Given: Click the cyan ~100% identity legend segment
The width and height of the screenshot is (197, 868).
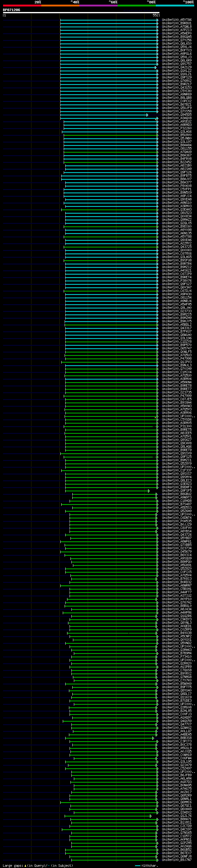Looking at the screenshot, I should click(175, 6).
